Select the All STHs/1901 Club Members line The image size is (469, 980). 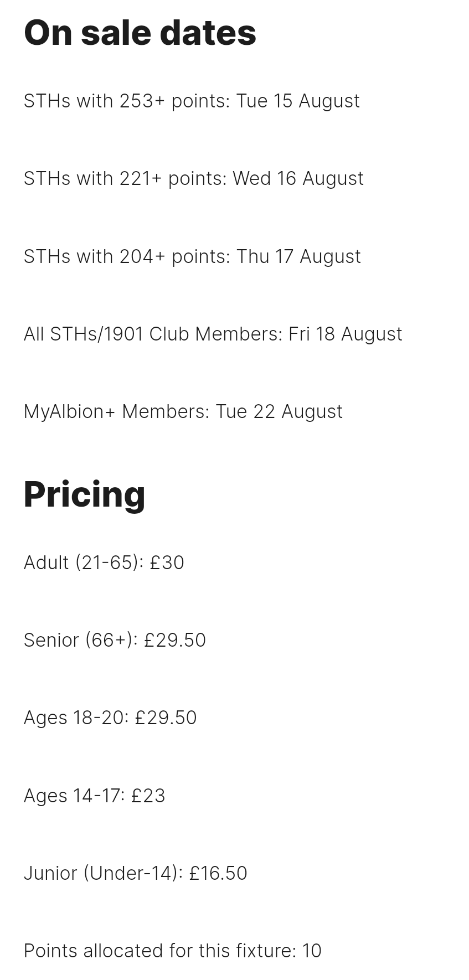213,334
